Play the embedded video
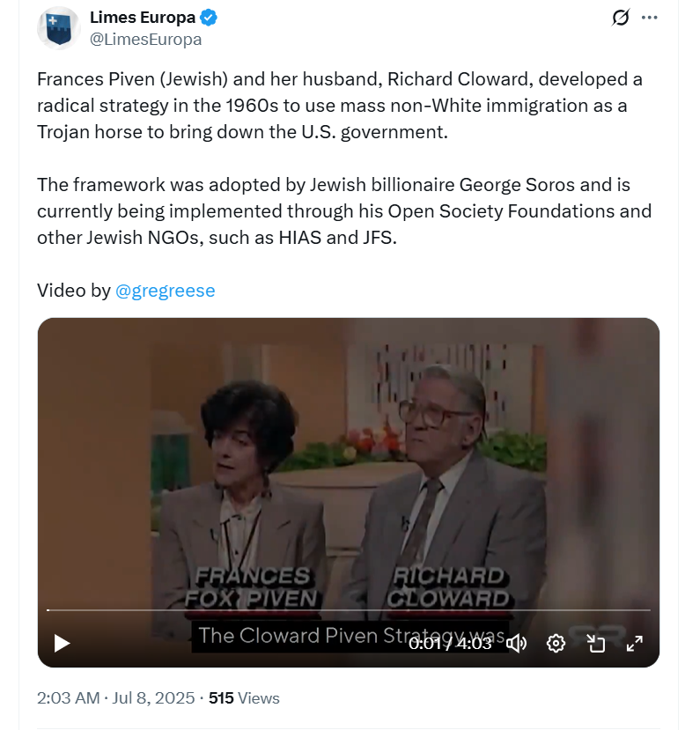The width and height of the screenshot is (700, 730). click(x=62, y=644)
